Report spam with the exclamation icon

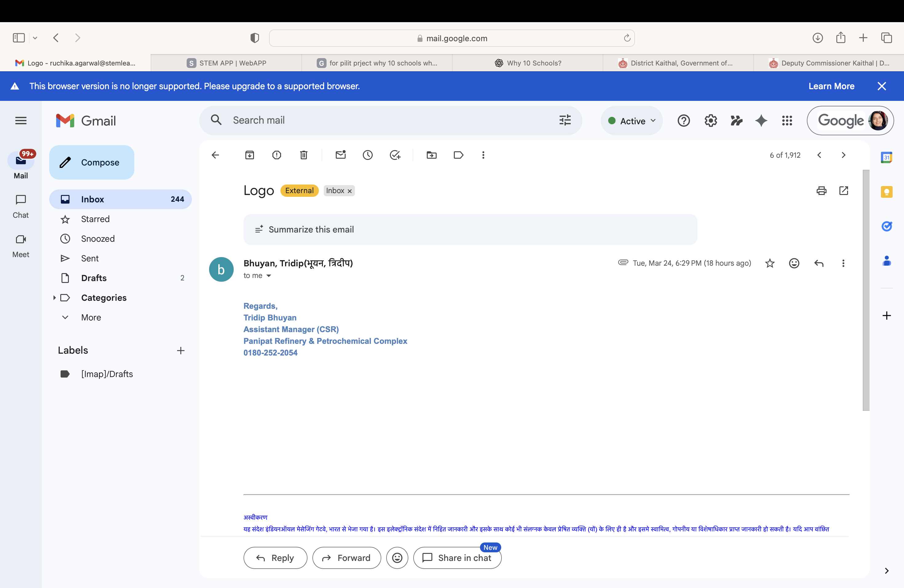pos(276,155)
